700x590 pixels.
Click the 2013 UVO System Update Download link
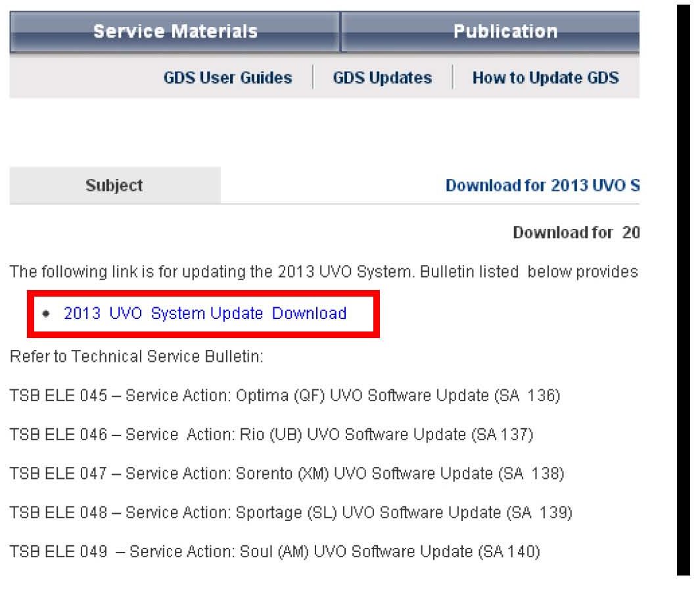(x=205, y=313)
